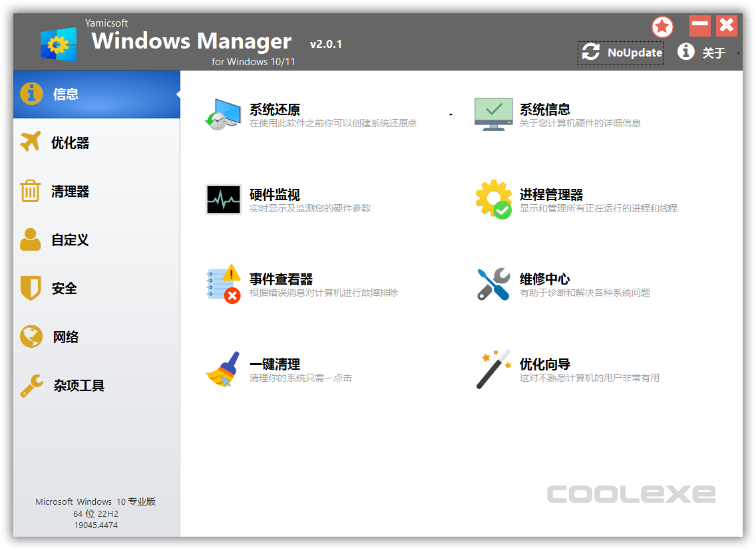756x550 pixels.
Task: Launch 维修中心 repair tools icon
Action: click(x=492, y=283)
